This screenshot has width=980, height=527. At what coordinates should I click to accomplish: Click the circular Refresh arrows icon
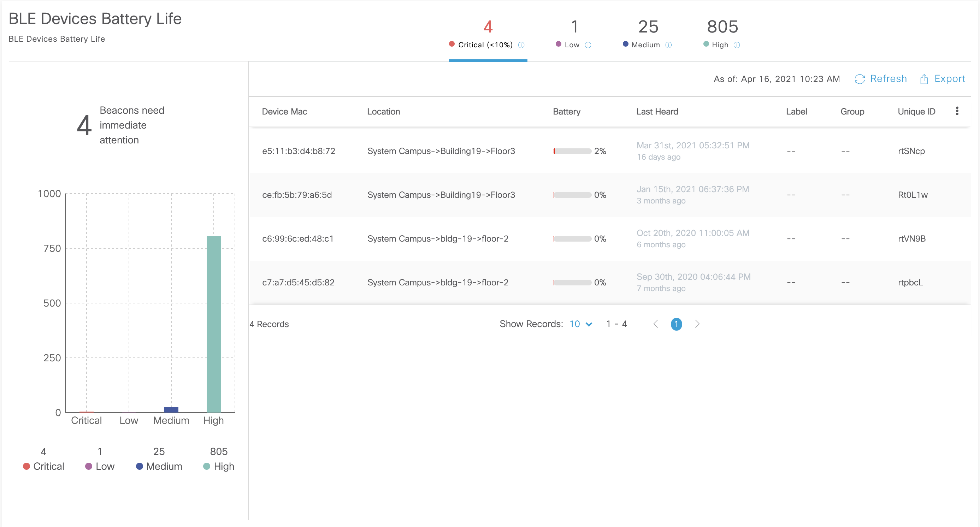tap(860, 79)
